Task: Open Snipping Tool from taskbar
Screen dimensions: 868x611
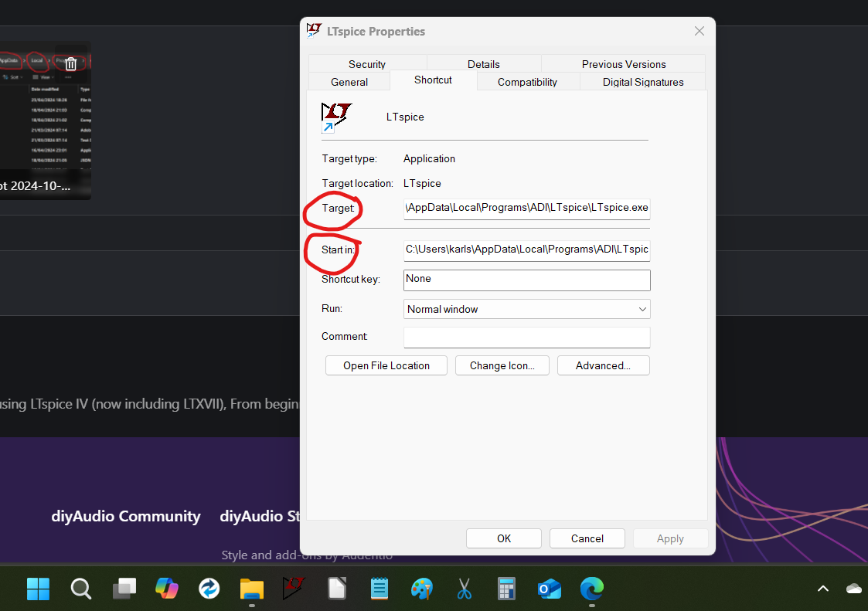Action: [464, 589]
